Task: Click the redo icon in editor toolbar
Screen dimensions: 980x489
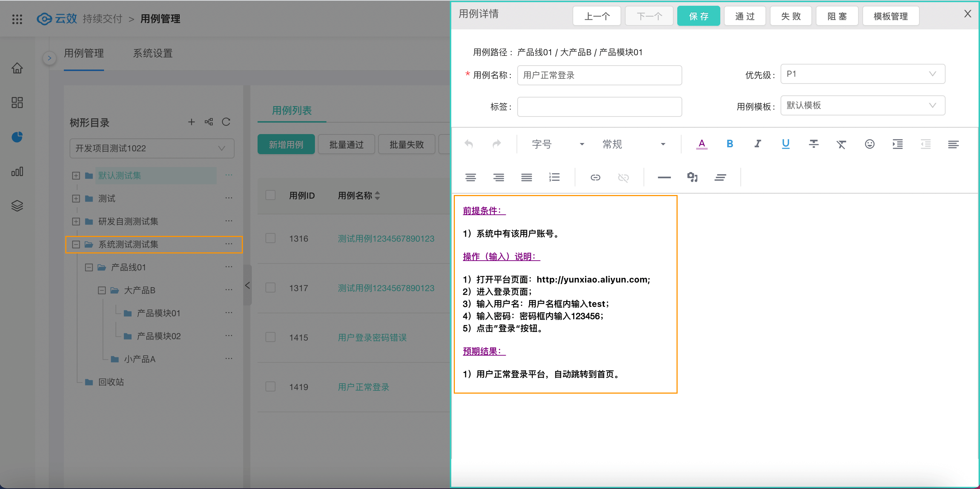Action: [x=496, y=144]
